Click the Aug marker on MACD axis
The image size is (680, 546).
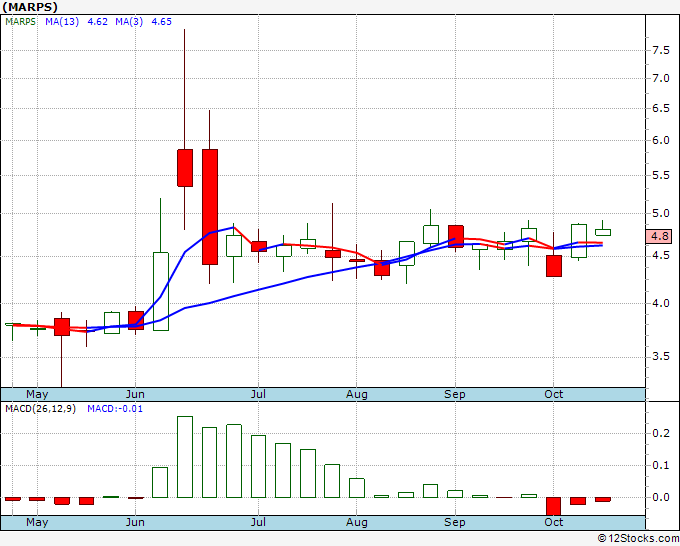[357, 522]
